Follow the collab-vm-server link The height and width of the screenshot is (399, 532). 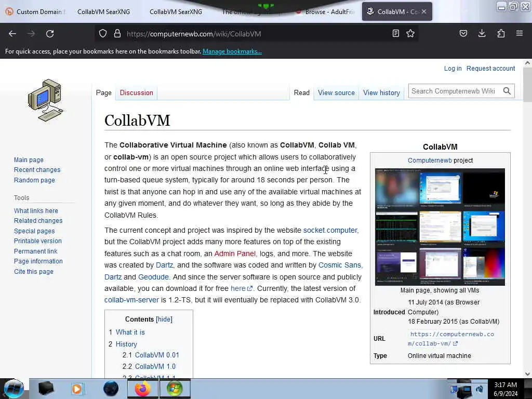click(131, 300)
